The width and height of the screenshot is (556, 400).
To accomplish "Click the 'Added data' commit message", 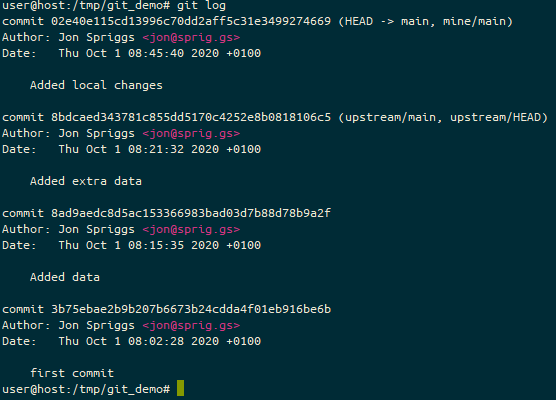I will click(x=65, y=277).
